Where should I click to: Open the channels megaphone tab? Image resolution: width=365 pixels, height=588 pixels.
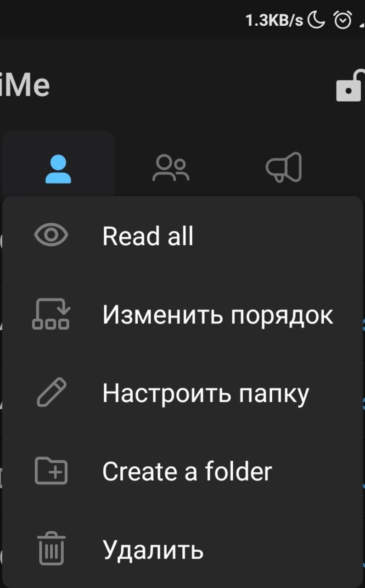point(284,167)
